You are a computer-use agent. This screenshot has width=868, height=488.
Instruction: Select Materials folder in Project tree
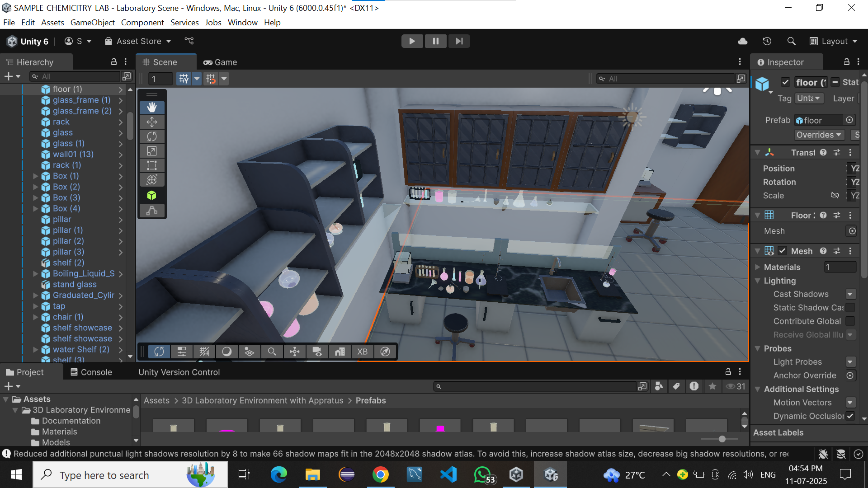60,432
